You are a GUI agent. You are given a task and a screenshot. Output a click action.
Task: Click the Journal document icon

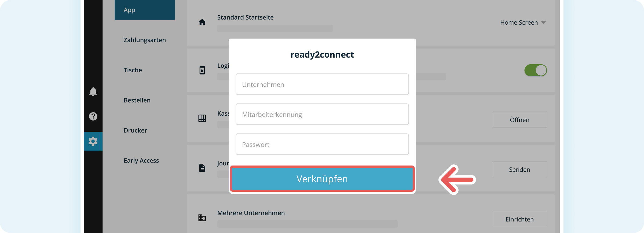[x=202, y=168]
